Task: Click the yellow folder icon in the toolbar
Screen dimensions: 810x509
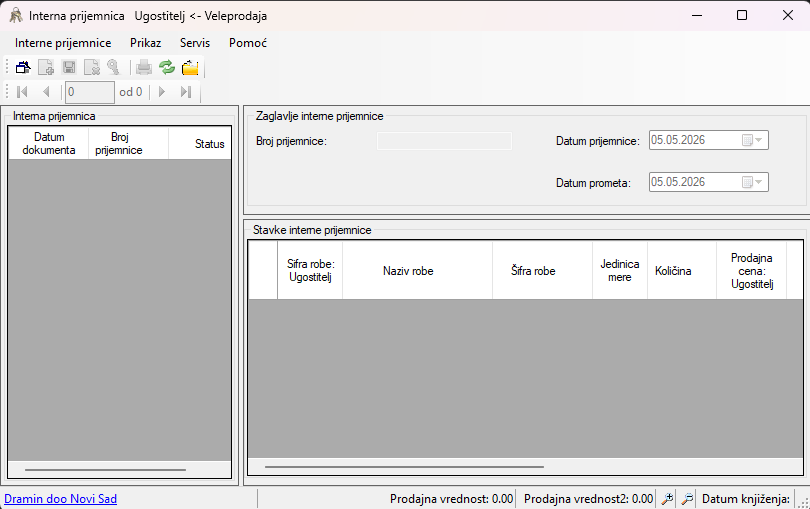Action: click(x=190, y=67)
